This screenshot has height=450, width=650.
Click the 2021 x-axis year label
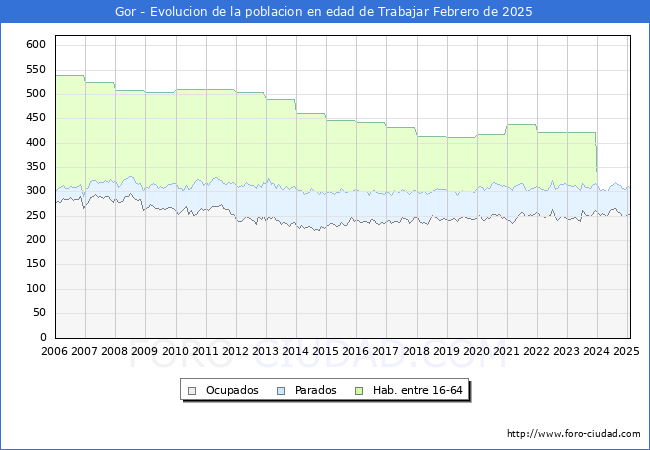(x=506, y=351)
